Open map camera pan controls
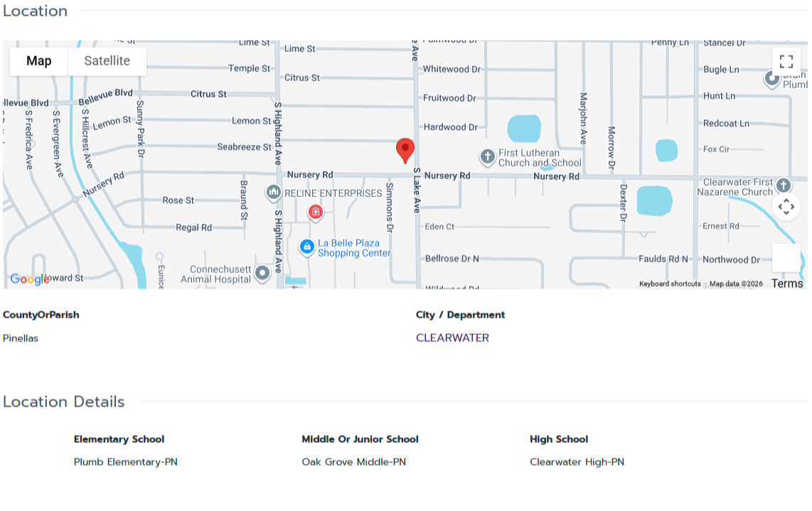This screenshot has height=511, width=812. coord(786,207)
